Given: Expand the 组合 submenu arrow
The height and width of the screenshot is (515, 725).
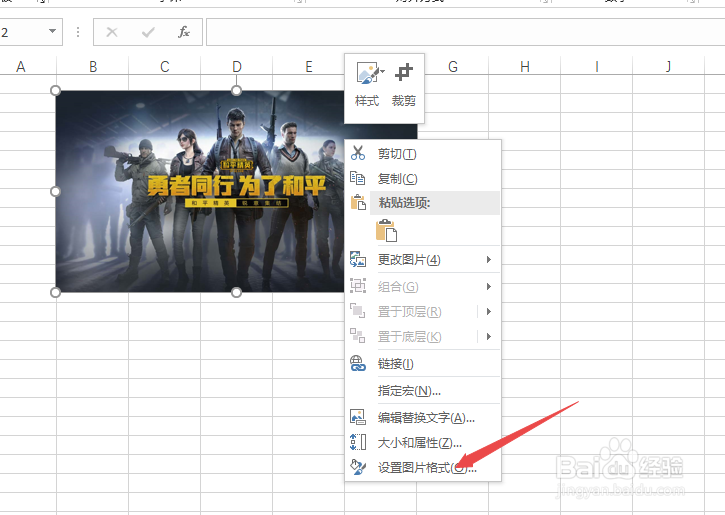Looking at the screenshot, I should click(x=489, y=287).
